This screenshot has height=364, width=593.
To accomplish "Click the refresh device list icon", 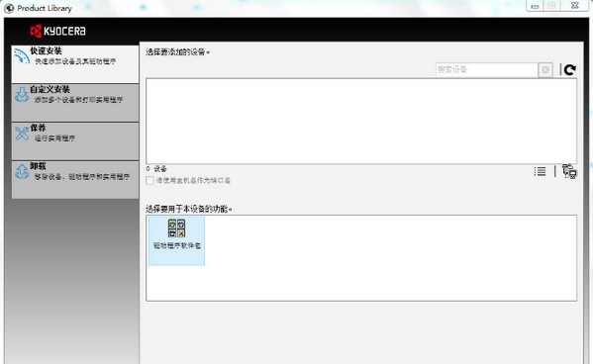I will click(569, 69).
